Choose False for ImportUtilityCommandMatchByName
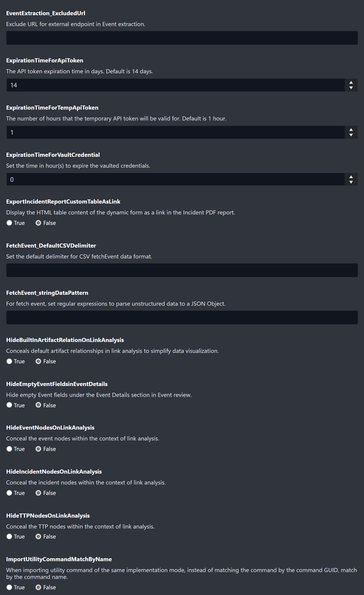Image resolution: width=364 pixels, height=595 pixels. pyautogui.click(x=38, y=587)
